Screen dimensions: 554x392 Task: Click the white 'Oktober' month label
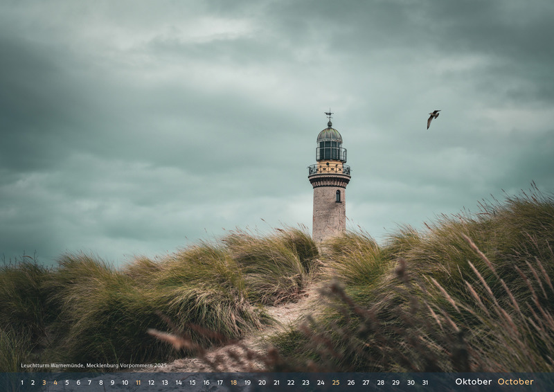tap(473, 382)
